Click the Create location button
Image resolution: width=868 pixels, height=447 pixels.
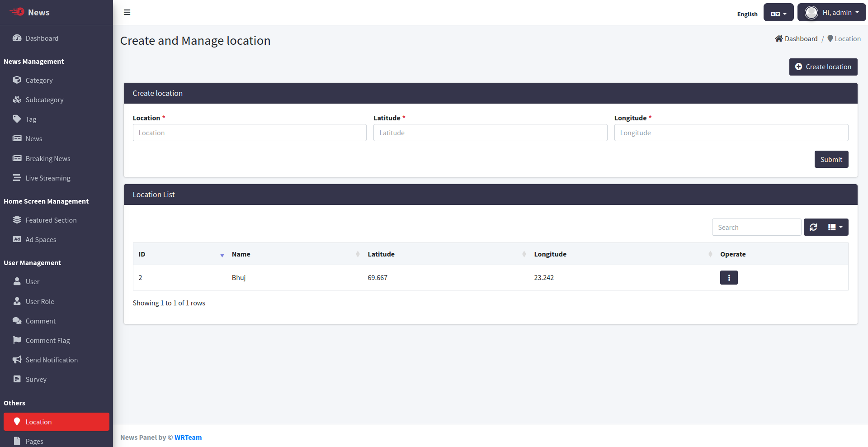pyautogui.click(x=823, y=67)
